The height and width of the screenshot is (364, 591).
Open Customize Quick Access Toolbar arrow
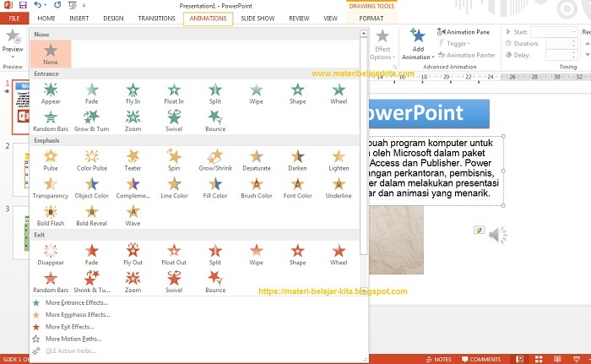(84, 5)
